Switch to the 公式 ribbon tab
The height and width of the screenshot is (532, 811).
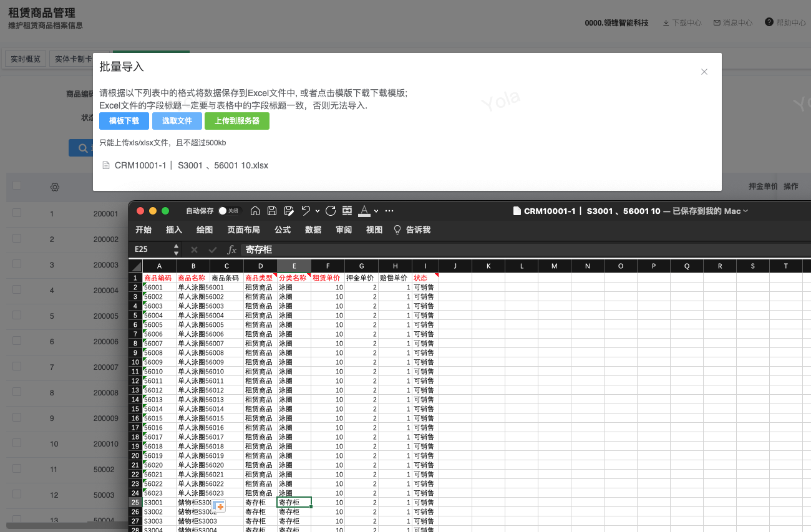click(x=283, y=230)
